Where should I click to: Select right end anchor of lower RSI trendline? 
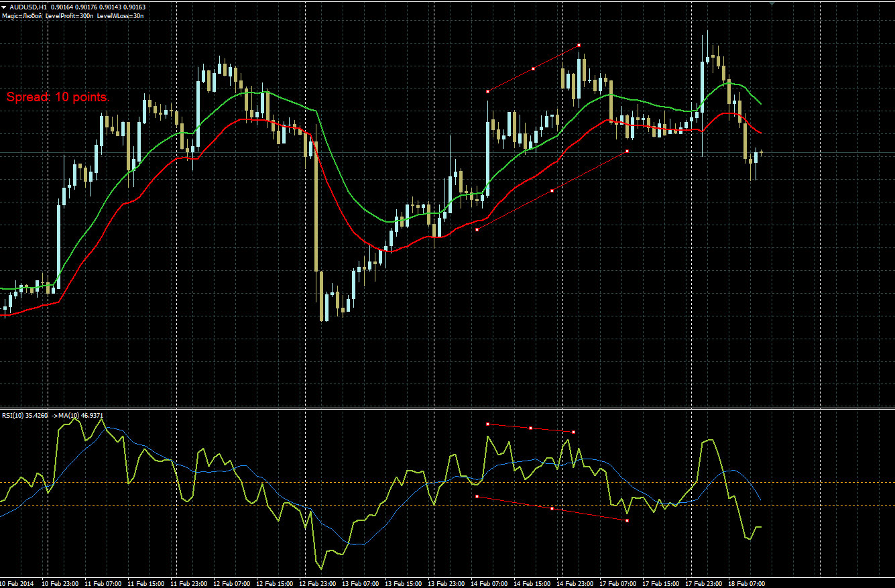click(x=627, y=520)
